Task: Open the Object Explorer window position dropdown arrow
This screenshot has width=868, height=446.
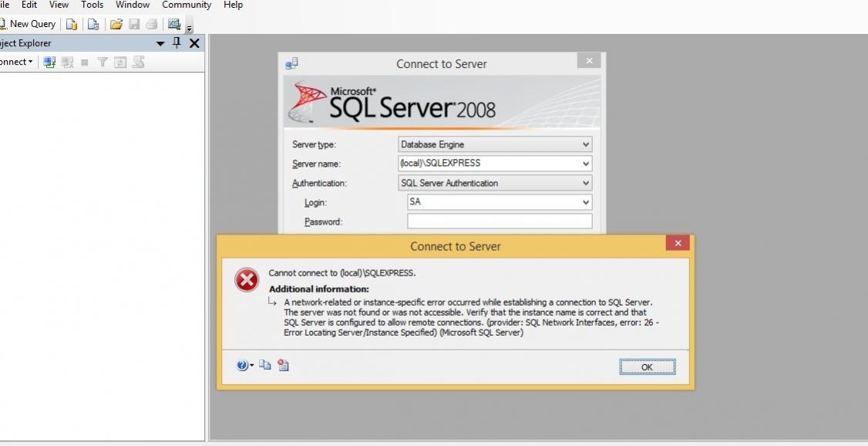Action: 160,43
